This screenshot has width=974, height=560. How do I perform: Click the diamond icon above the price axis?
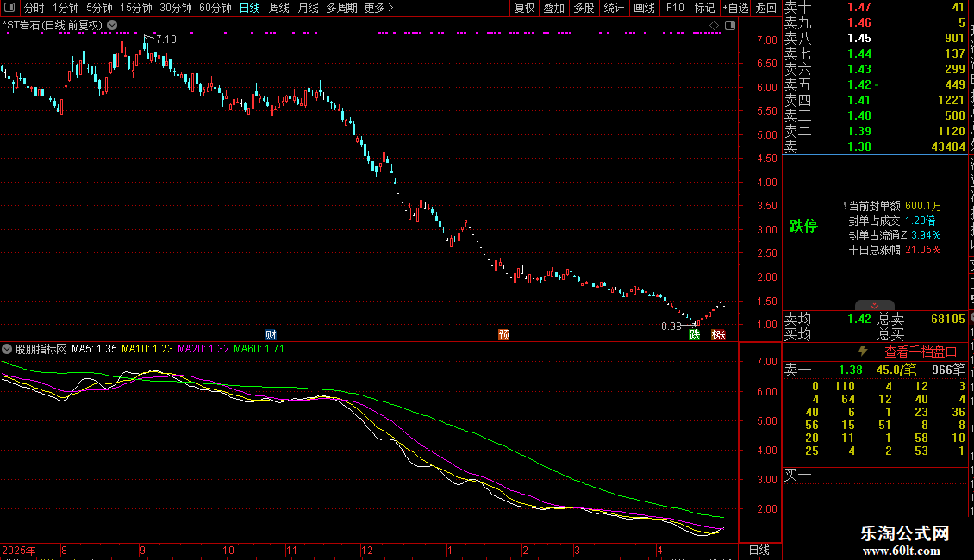point(714,25)
